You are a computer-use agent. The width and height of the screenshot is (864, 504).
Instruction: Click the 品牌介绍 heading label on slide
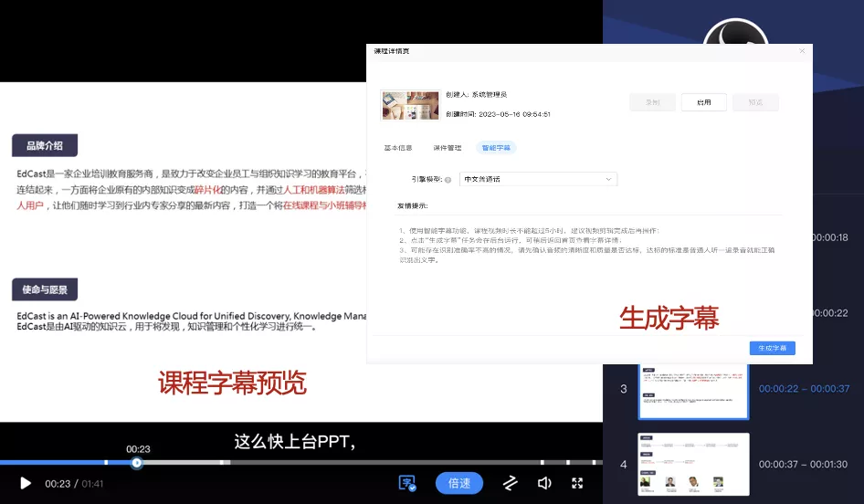(x=45, y=145)
